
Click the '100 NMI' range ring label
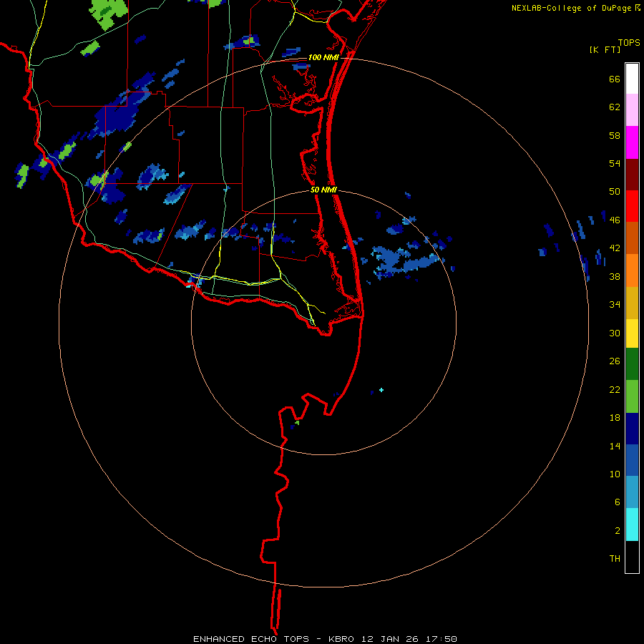tap(323, 57)
